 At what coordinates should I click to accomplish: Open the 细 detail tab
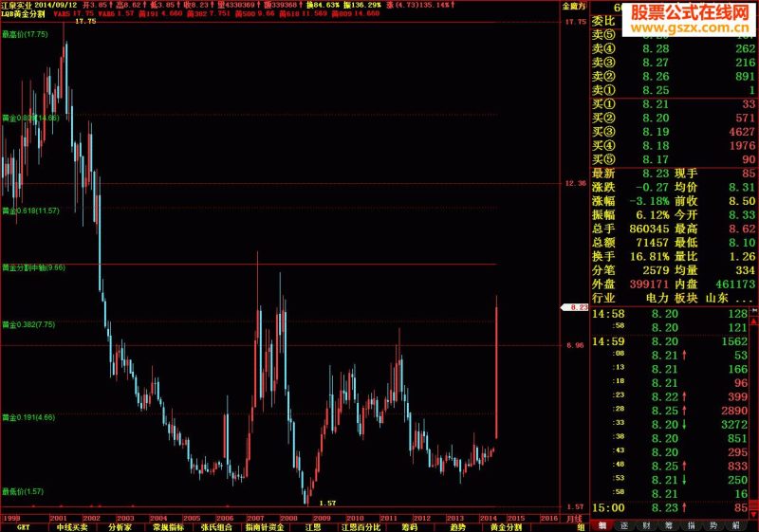[602, 526]
